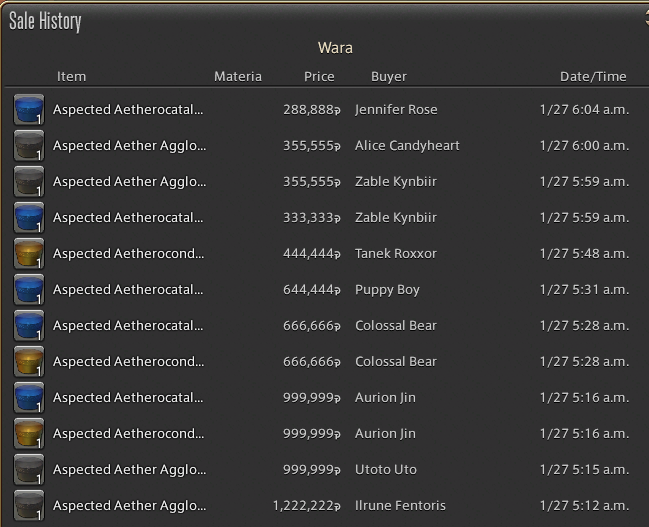Select the 1/27 5:12 a.m. timestamp
The width and height of the screenshot is (649, 527).
click(x=584, y=506)
